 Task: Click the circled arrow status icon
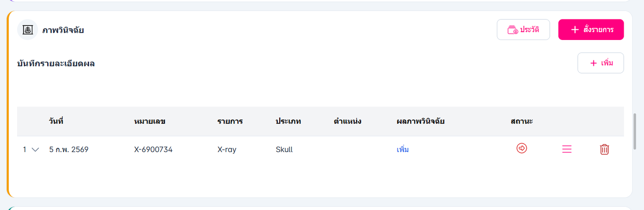522,148
